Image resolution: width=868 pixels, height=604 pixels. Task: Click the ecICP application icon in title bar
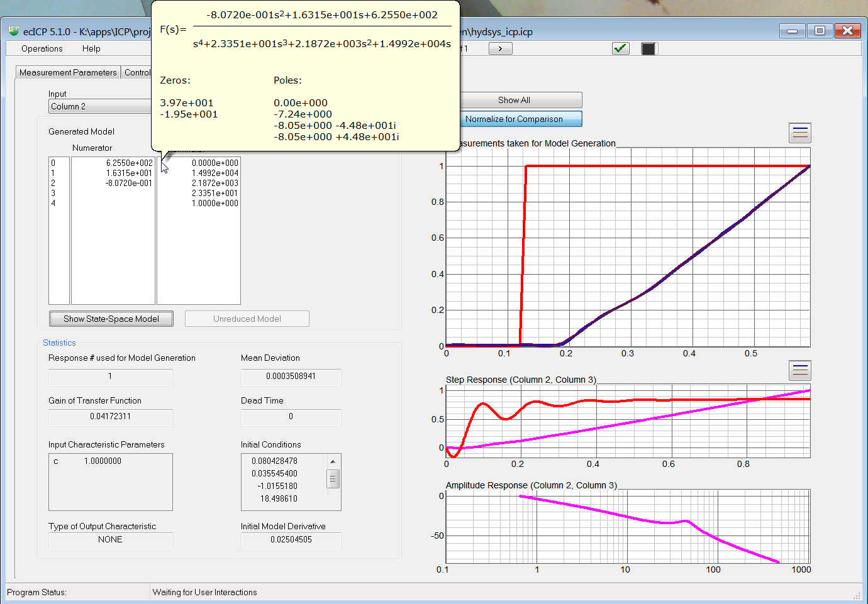click(14, 31)
